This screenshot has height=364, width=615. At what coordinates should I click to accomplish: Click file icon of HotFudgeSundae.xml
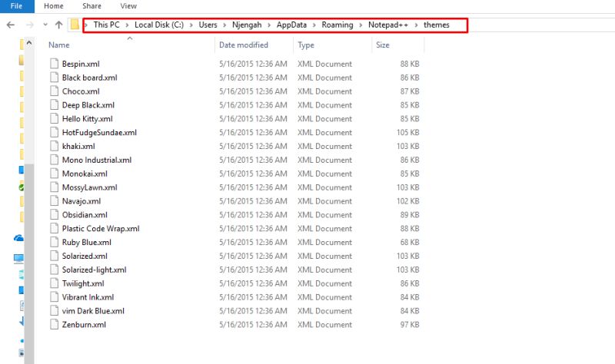point(54,132)
